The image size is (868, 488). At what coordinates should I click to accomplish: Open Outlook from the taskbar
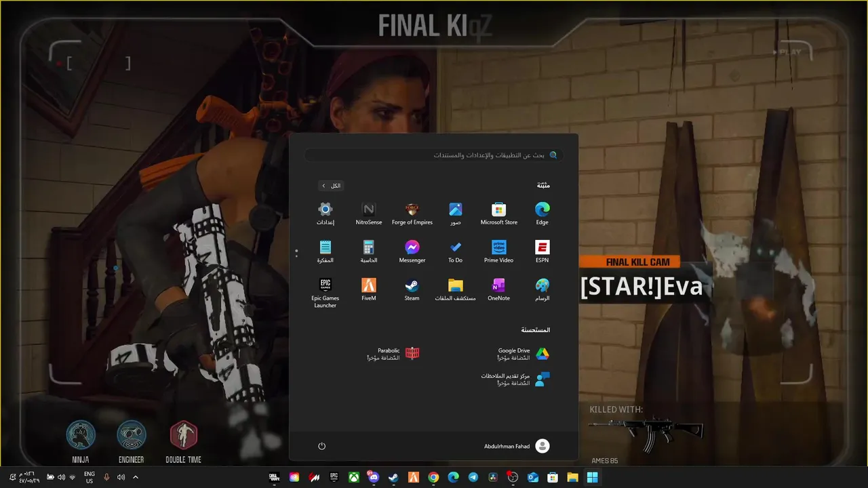tap(533, 477)
